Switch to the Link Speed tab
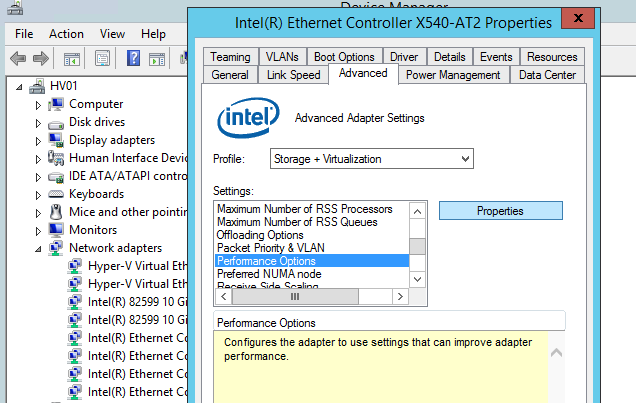This screenshot has width=636, height=403. 294,75
